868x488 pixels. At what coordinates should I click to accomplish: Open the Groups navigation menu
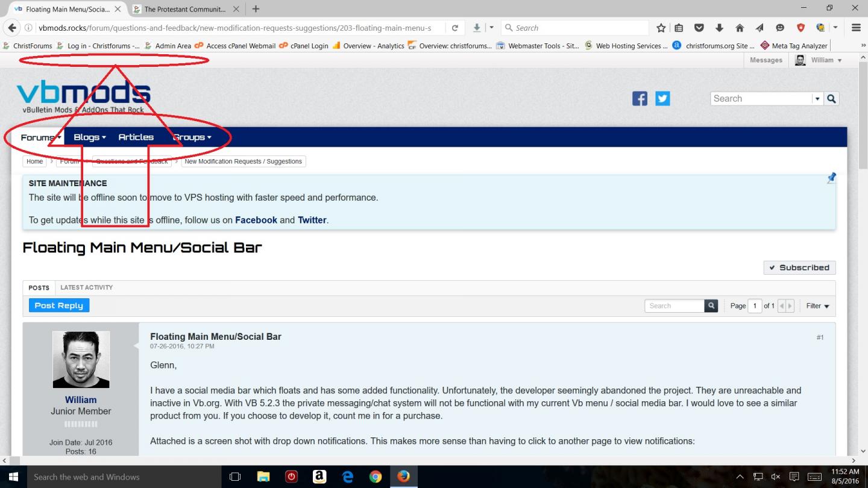point(192,137)
